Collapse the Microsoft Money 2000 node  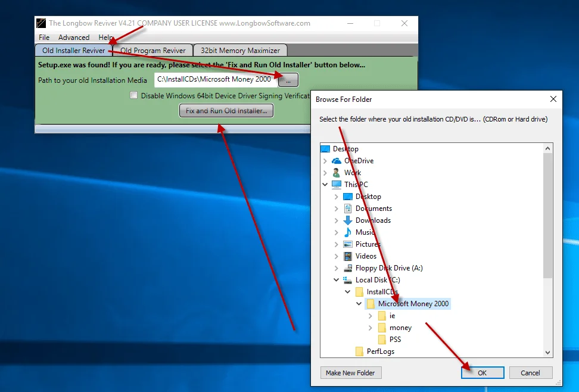point(359,304)
